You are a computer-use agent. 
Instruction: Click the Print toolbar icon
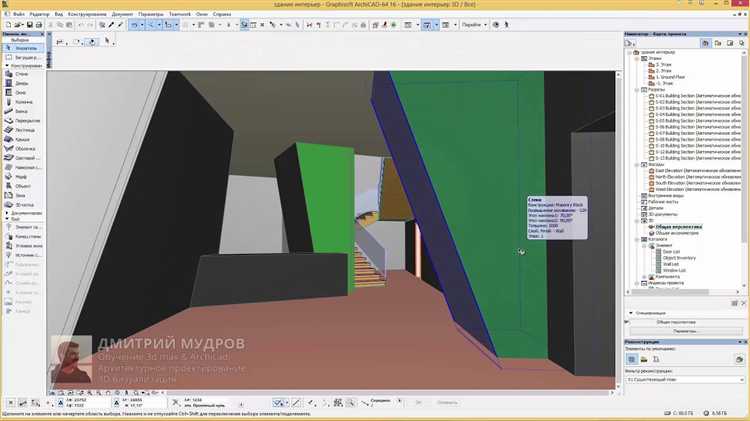(x=39, y=25)
